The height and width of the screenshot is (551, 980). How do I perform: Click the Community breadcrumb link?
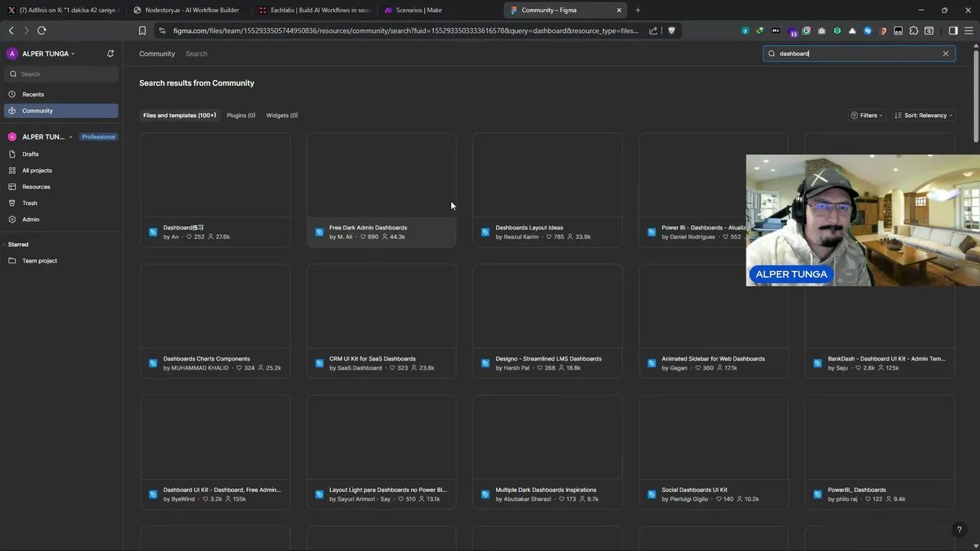click(x=157, y=54)
